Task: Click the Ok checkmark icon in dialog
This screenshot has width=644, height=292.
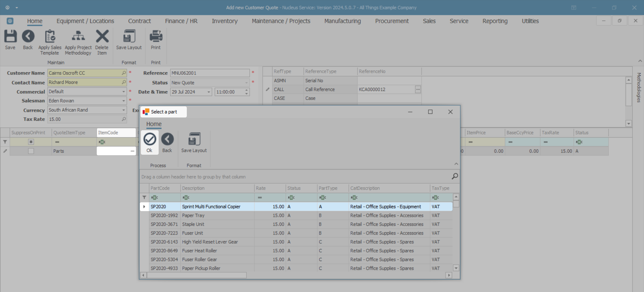Action: pos(150,139)
